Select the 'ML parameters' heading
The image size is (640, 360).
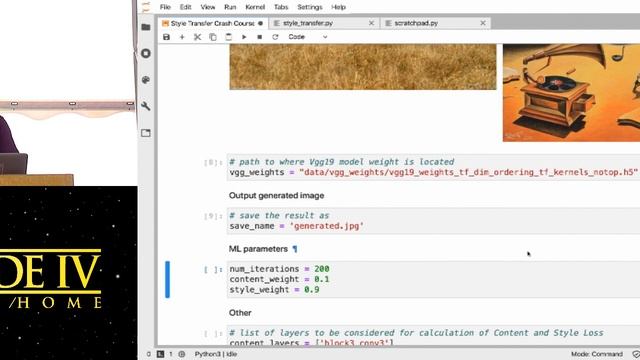(258, 249)
